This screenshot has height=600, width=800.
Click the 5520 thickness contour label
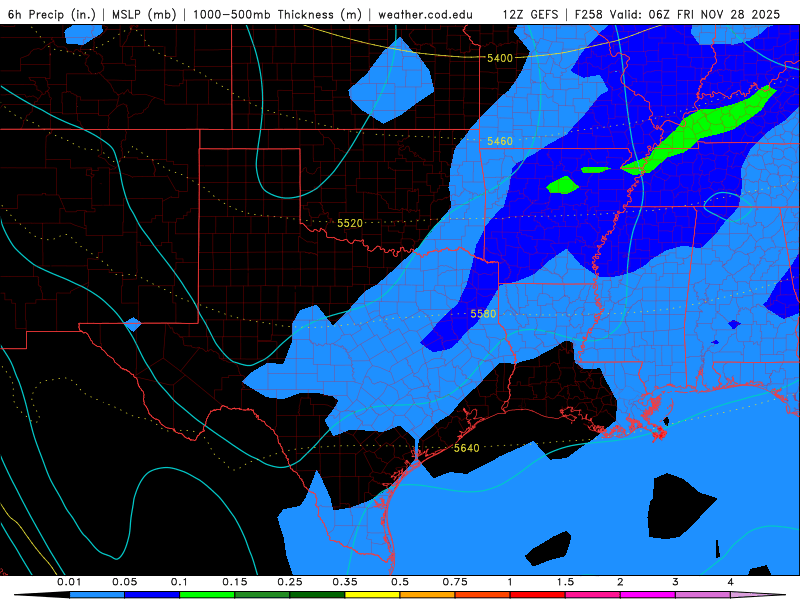349,223
